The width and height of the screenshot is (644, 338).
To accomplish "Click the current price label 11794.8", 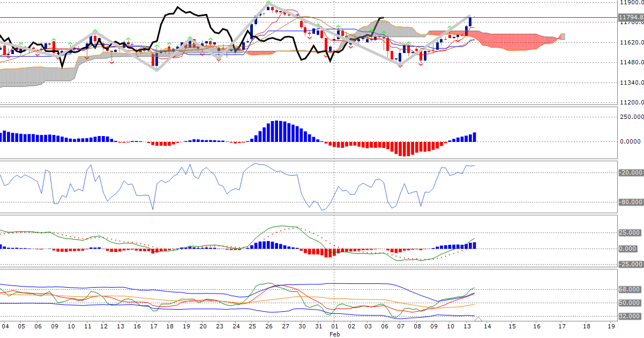I will (x=630, y=18).
